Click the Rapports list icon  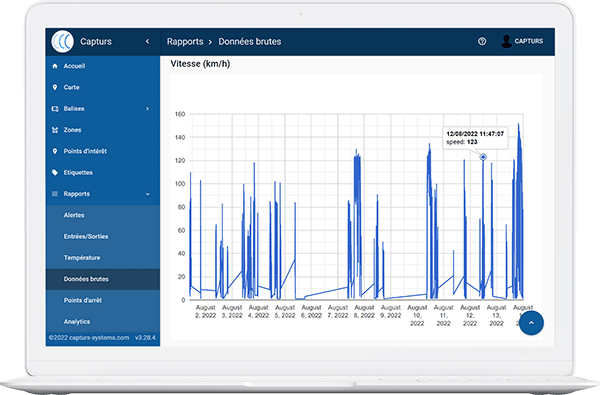point(55,194)
